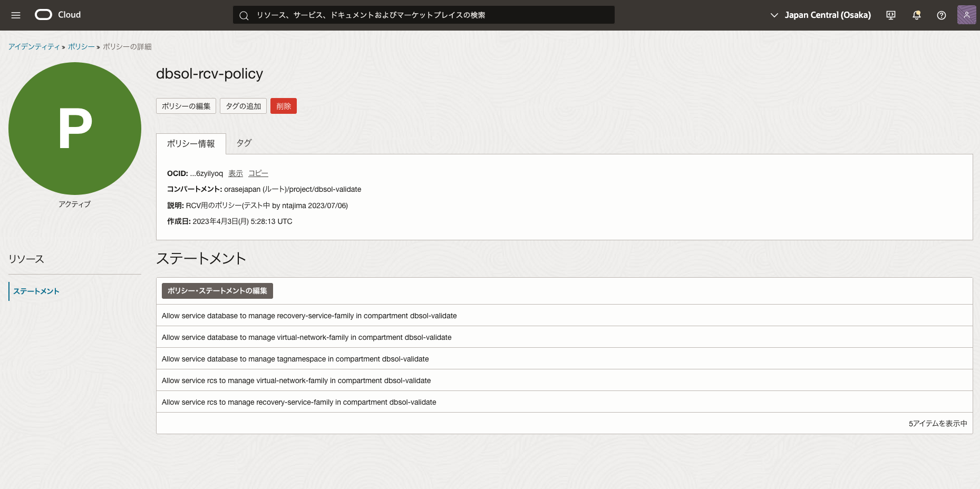Click ポリシー・ステートメントの編集 button
Viewport: 980px width, 489px height.
(217, 291)
